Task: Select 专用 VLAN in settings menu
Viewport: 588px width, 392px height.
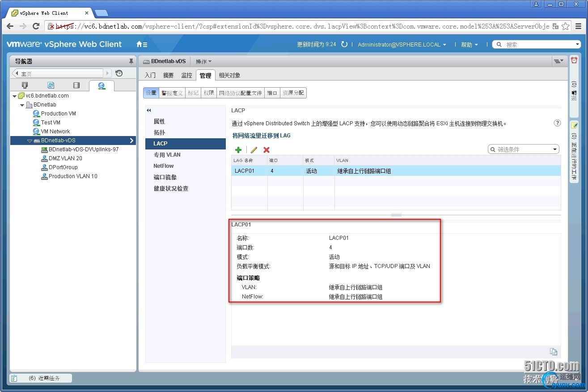Action: point(167,155)
